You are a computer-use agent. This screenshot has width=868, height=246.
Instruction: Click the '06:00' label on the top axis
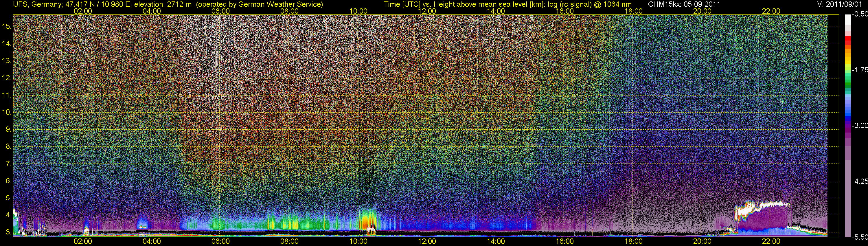pos(221,11)
